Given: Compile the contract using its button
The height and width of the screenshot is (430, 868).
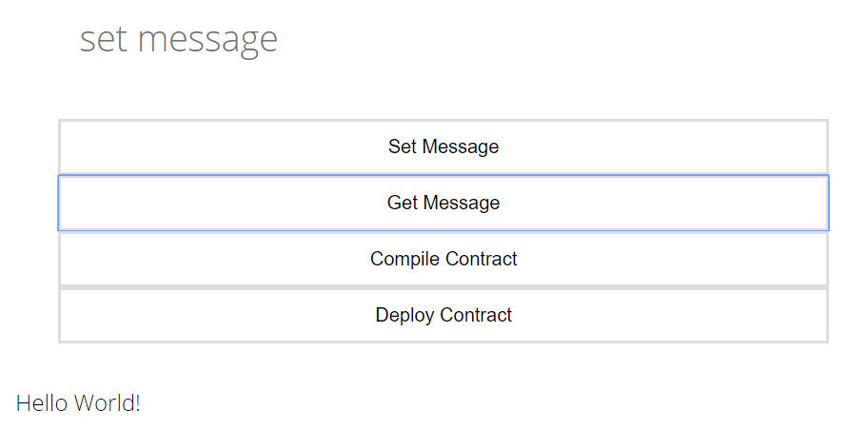Looking at the screenshot, I should point(444,259).
